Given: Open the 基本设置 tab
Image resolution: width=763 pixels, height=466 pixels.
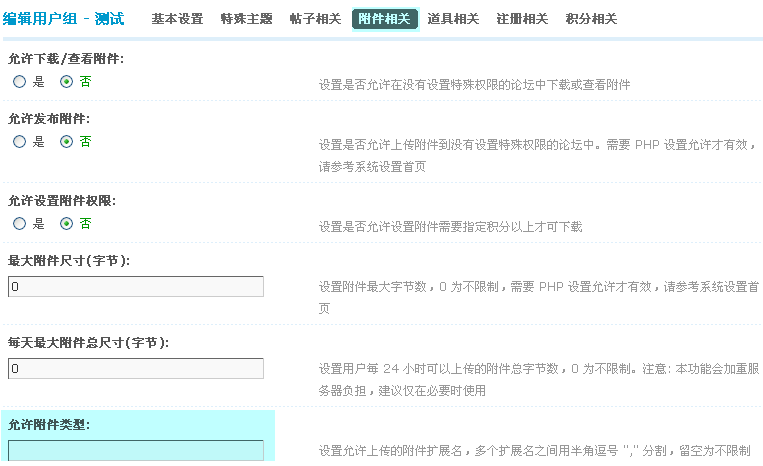Looking at the screenshot, I should 177,19.
